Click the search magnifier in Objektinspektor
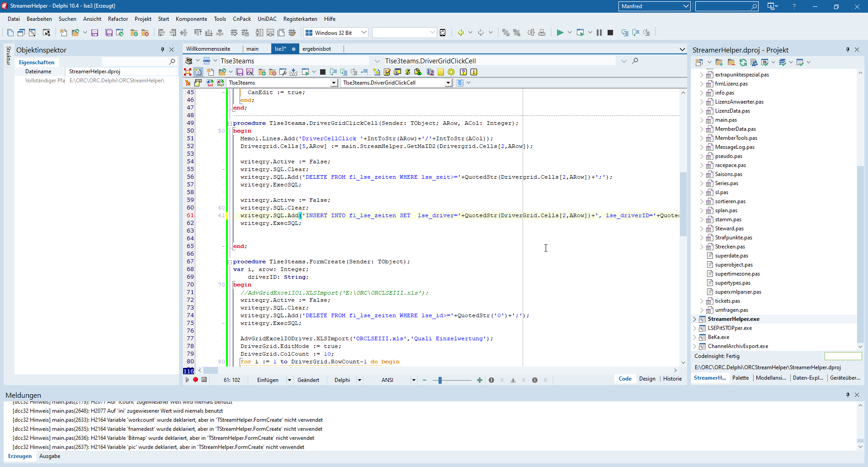The image size is (868, 467). 172,62
